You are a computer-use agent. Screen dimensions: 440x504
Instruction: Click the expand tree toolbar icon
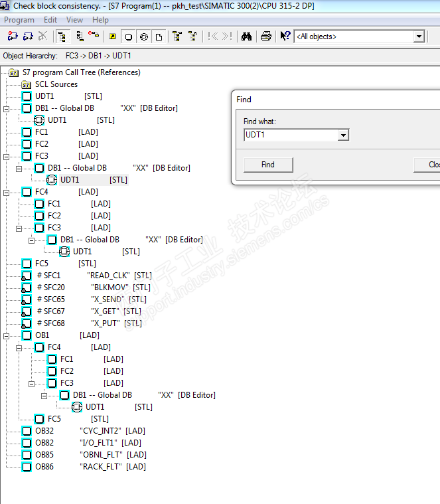pos(177,37)
